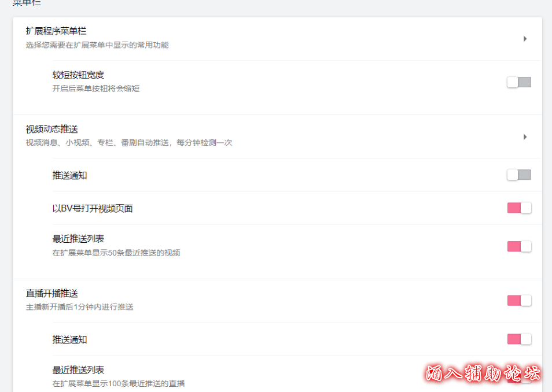Expand the 视频动态推送 arrow

coord(525,137)
